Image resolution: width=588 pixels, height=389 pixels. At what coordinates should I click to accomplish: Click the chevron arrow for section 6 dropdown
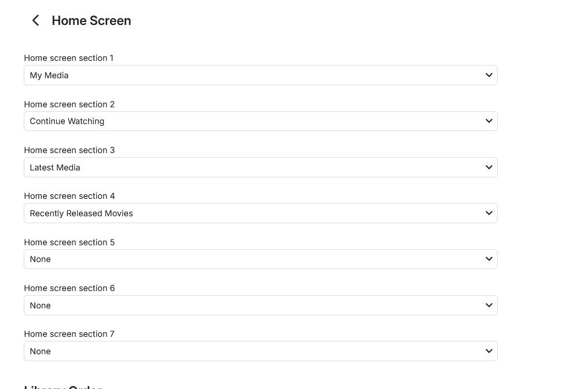[x=488, y=306]
